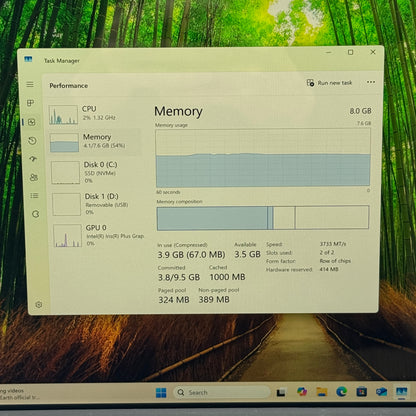This screenshot has height=416, width=416.
Task: Open Windows Start menu
Action: pos(161,393)
